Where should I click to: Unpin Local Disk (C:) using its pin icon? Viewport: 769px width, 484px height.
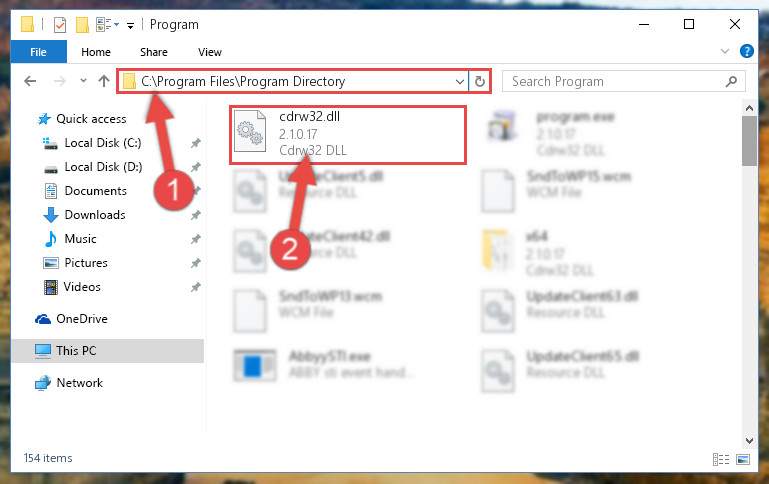[195, 143]
